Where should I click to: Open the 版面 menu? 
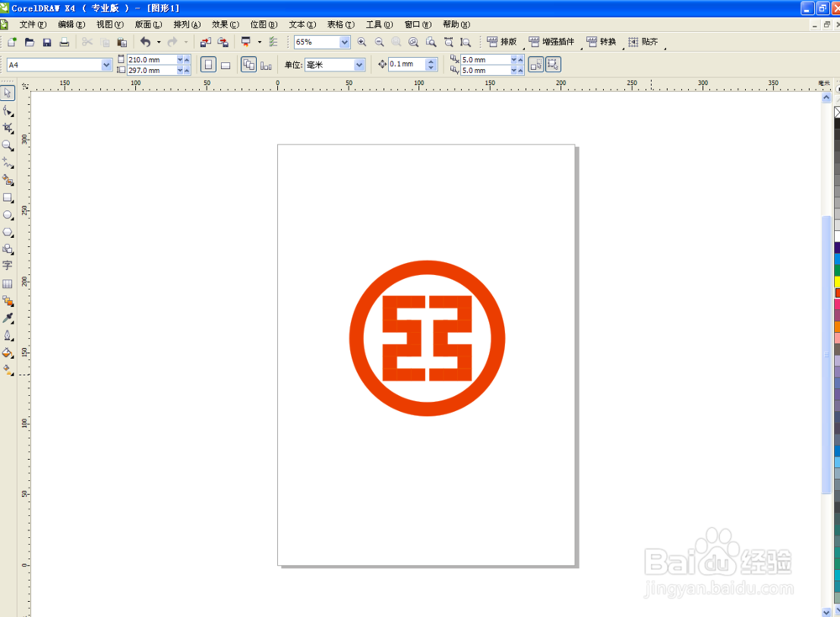149,24
